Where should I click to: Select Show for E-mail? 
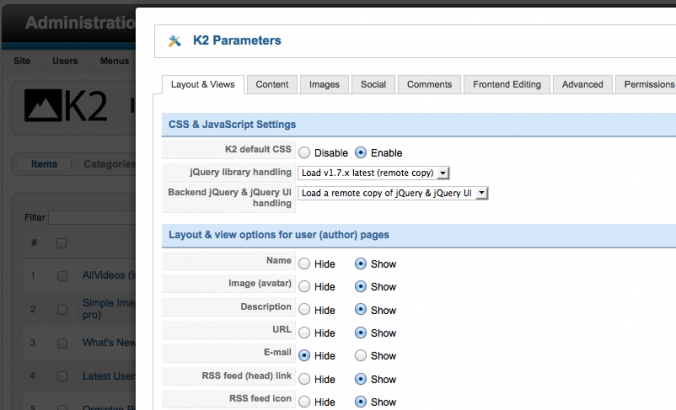(x=361, y=355)
